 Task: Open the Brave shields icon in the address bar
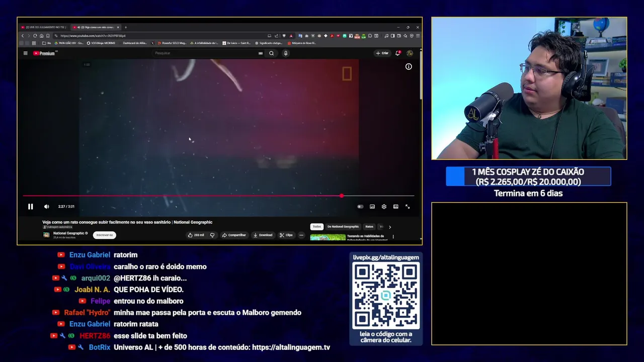[284, 36]
